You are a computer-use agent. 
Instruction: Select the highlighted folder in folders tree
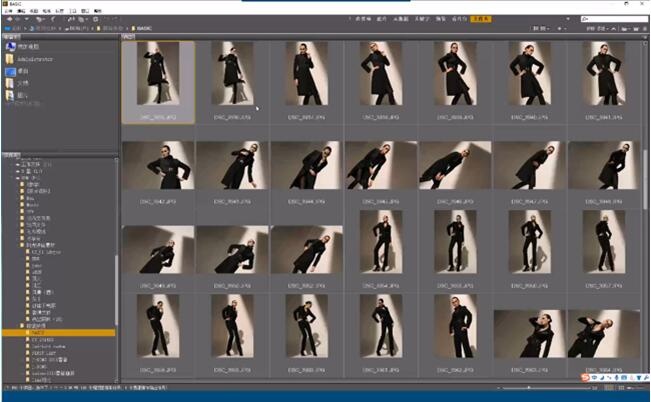(x=37, y=332)
